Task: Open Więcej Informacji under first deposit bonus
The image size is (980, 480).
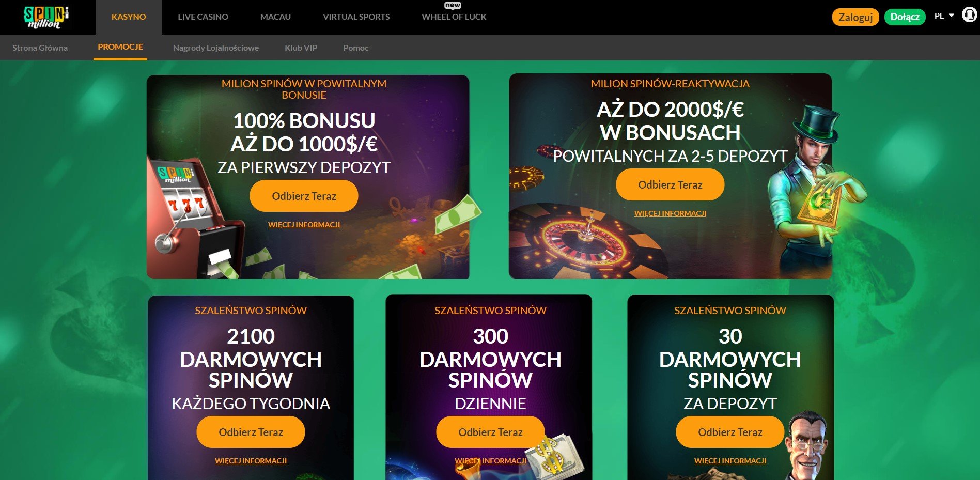Action: point(304,225)
